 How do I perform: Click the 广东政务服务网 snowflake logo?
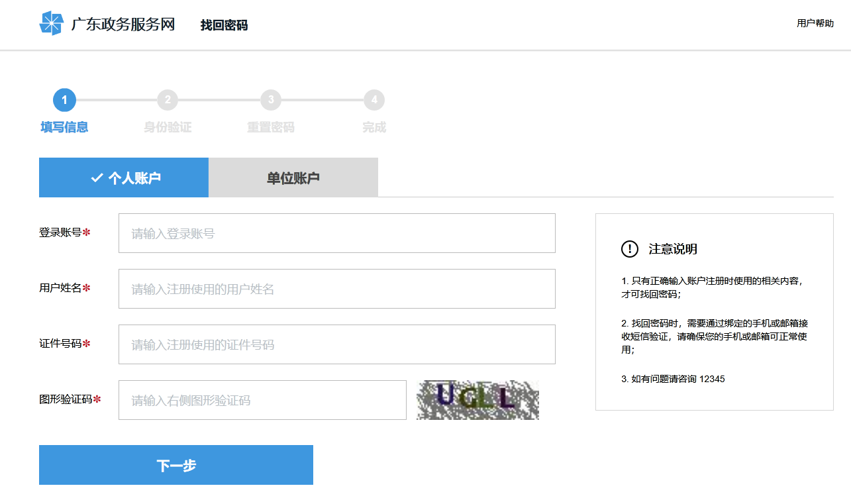pos(52,25)
